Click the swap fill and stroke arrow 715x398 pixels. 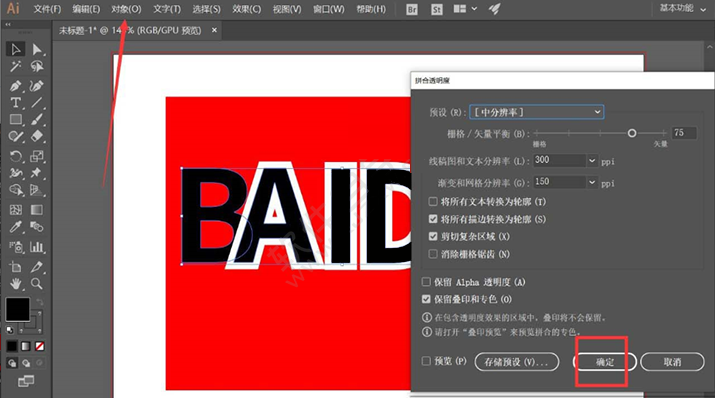pyautogui.click(x=40, y=302)
